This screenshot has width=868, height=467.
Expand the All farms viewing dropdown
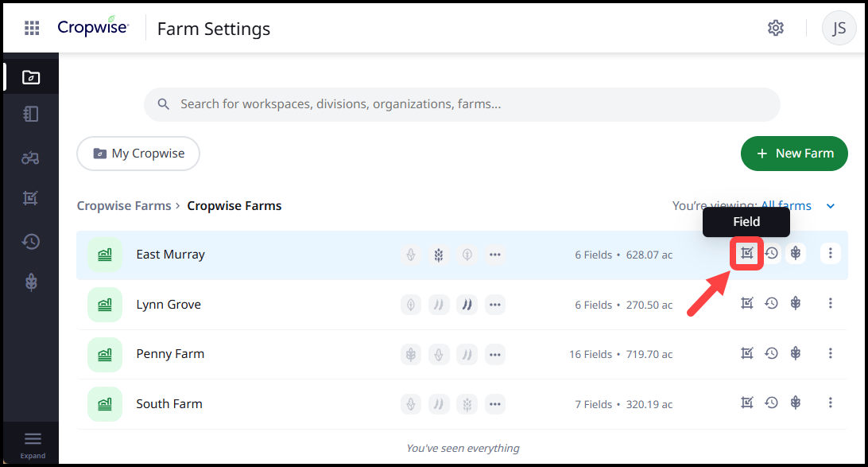830,206
